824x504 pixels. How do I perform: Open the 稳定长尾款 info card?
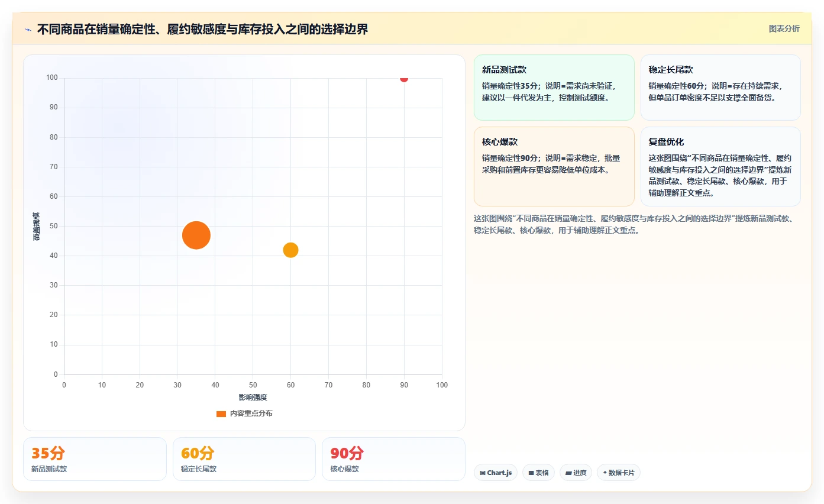click(720, 88)
